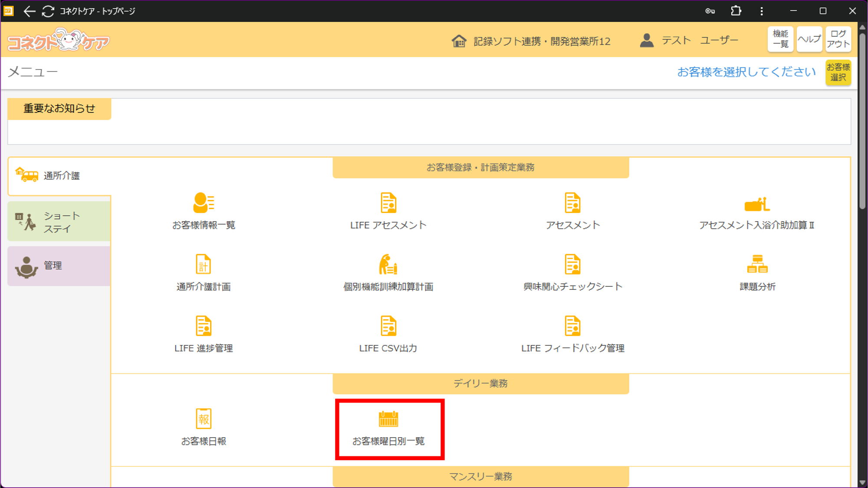Open 個別機能訓練加算計画 training icon

388,265
